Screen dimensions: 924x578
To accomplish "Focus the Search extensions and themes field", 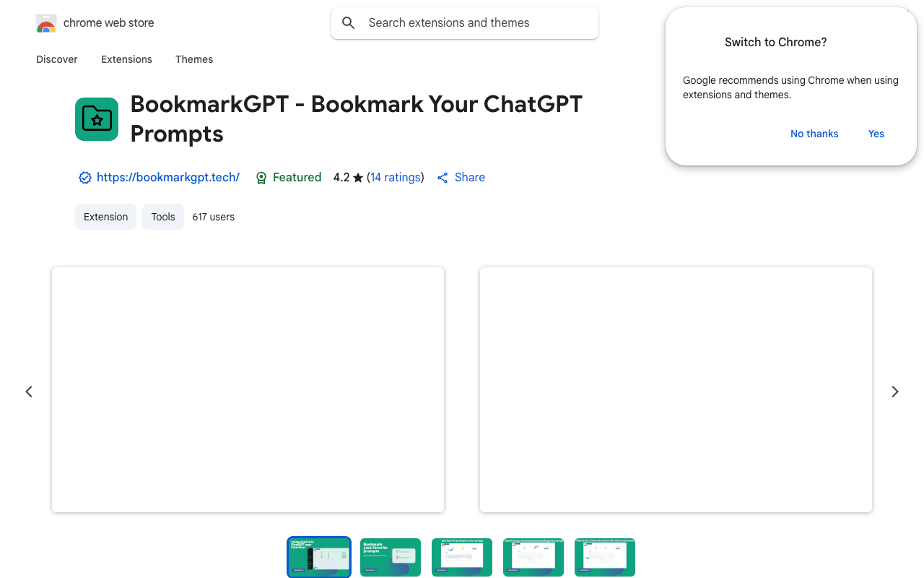I will [x=465, y=23].
